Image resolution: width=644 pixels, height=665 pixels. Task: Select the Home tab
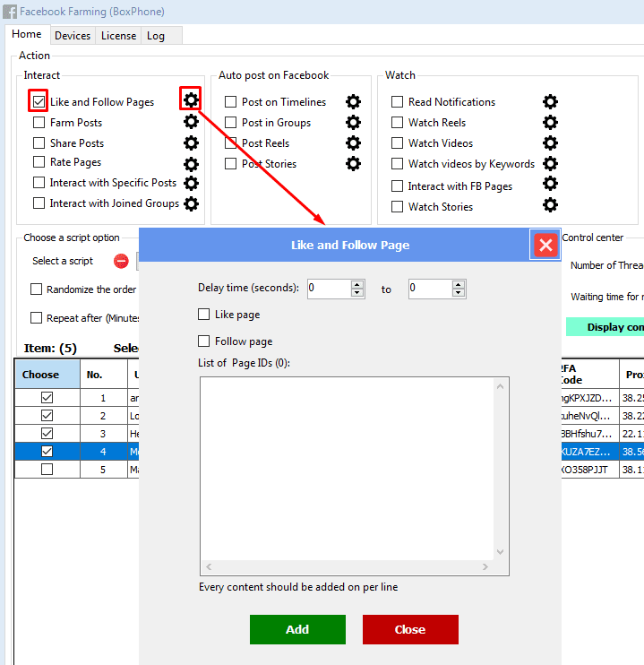[27, 34]
